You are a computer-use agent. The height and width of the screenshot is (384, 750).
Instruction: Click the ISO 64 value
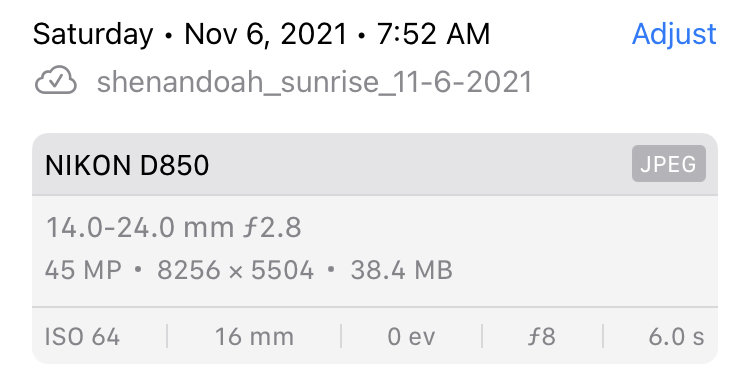[x=82, y=337]
